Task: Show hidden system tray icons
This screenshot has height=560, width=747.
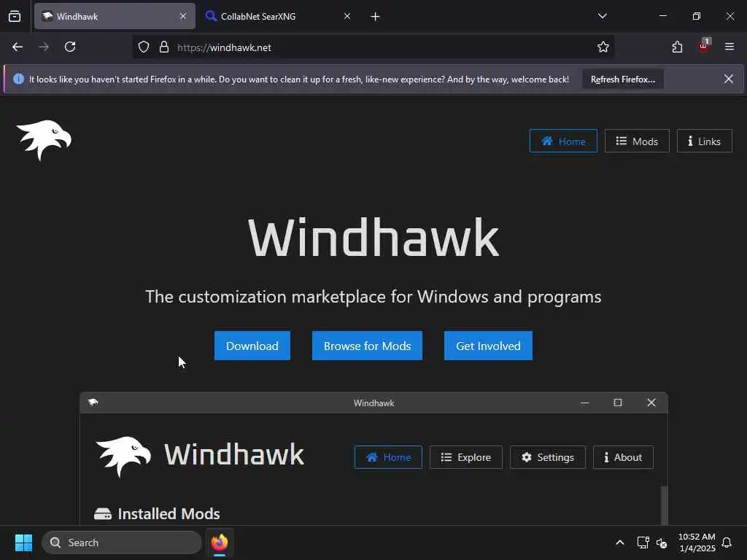Action: (620, 542)
